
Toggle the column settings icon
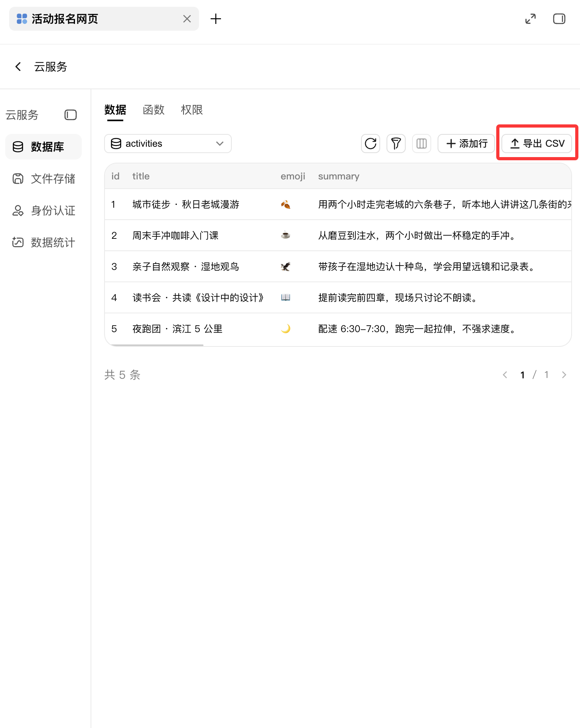(x=421, y=144)
